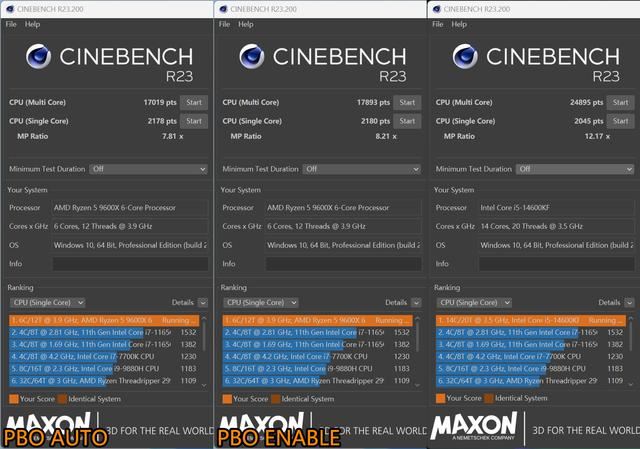This screenshot has height=449, width=640.
Task: Start the multi core test scoring 17893 pts
Action: (407, 102)
